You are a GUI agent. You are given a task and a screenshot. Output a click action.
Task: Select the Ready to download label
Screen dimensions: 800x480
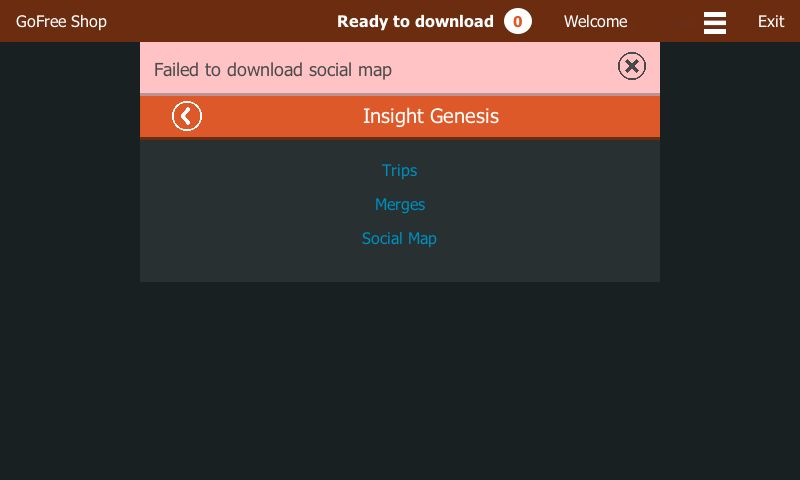point(415,21)
